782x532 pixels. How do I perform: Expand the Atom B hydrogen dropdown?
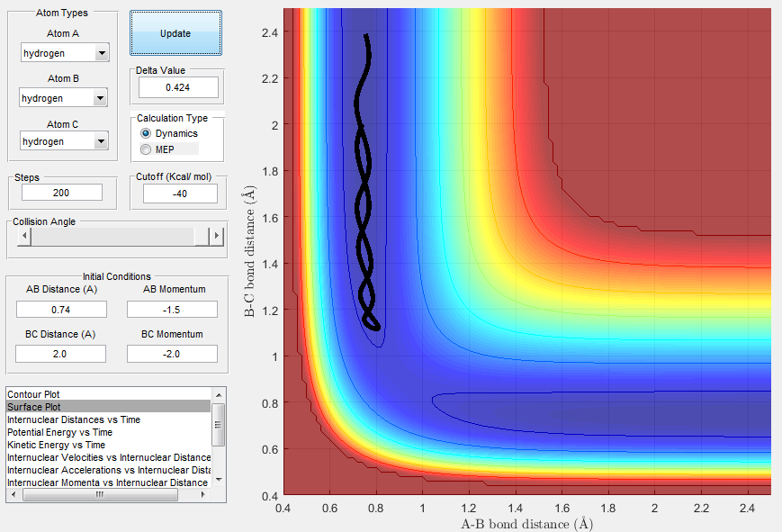63,98
